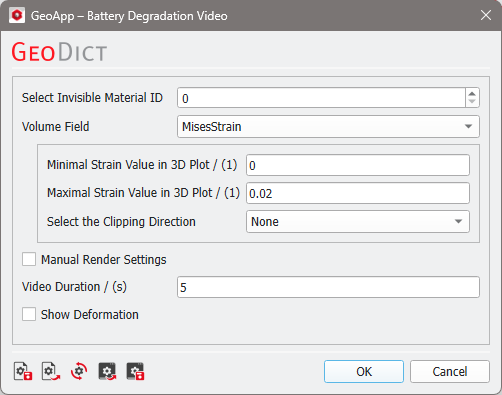Image resolution: width=502 pixels, height=395 pixels.
Task: Open the Volume Field dropdown
Action: click(x=328, y=127)
